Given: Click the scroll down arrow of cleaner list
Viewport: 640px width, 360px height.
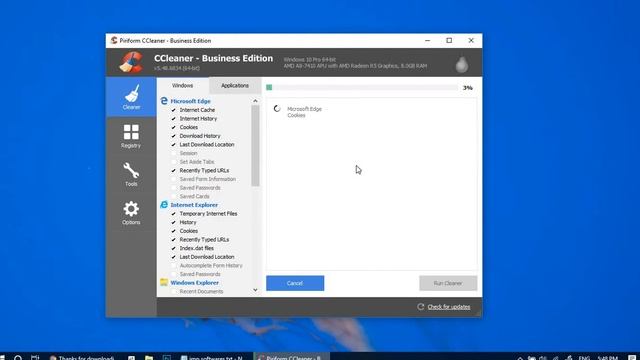Looking at the screenshot, I should pos(255,290).
